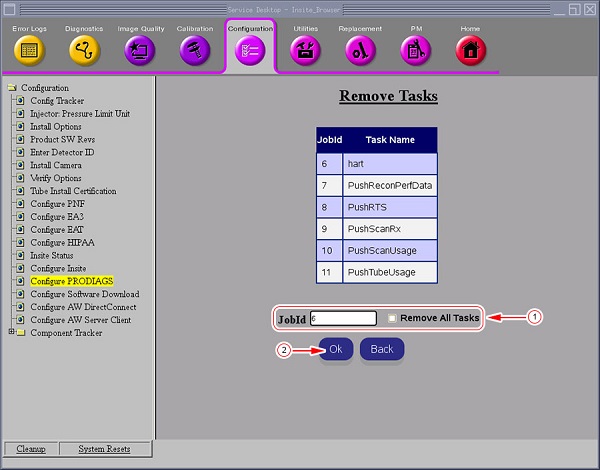Select the Calibration icon
The height and width of the screenshot is (470, 600).
click(195, 49)
